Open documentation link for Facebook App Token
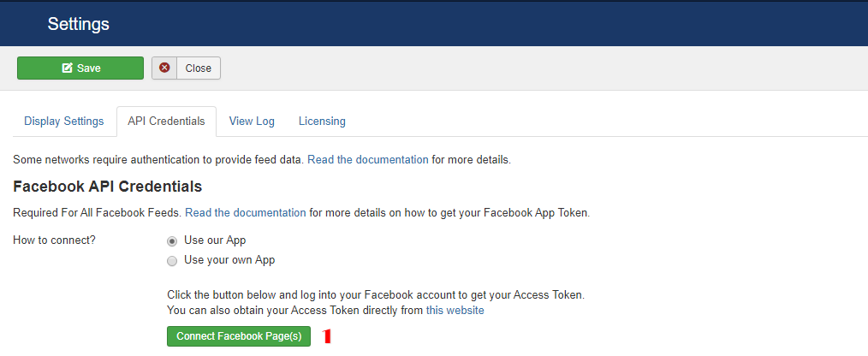868x356 pixels. coord(245,212)
